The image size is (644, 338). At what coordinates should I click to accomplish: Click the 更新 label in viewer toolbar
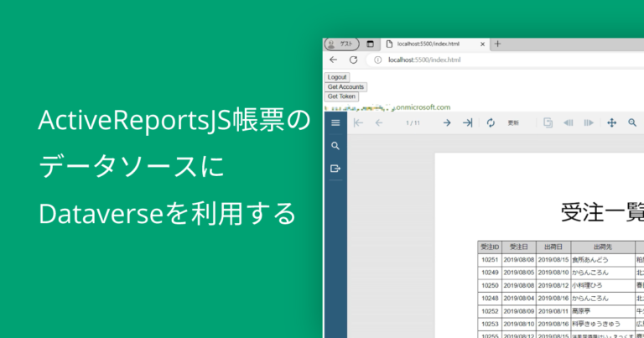pos(513,122)
